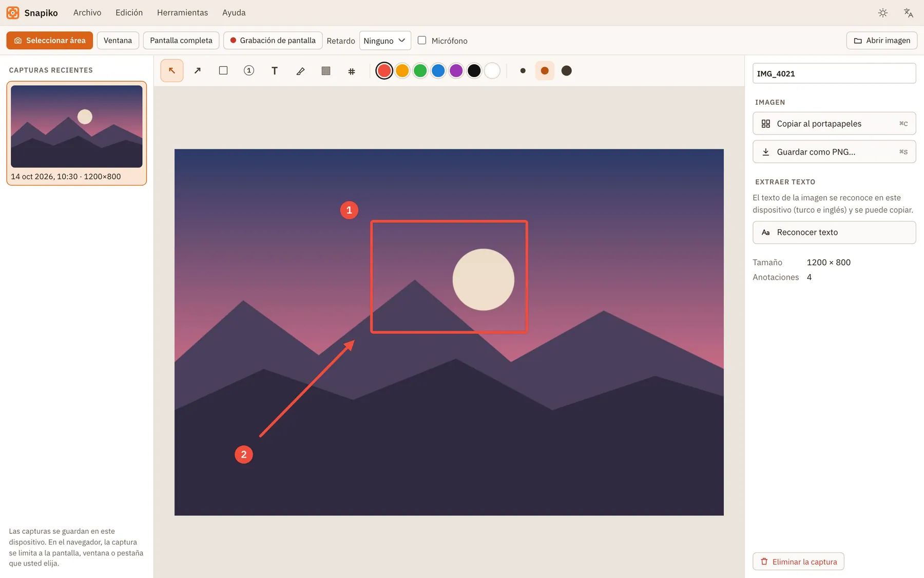Choose the pixelate blur tool

326,71
